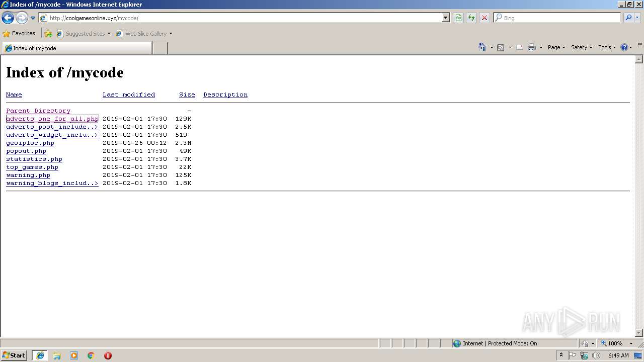Open adverts_post_include file link
This screenshot has width=644, height=362.
coord(52,127)
